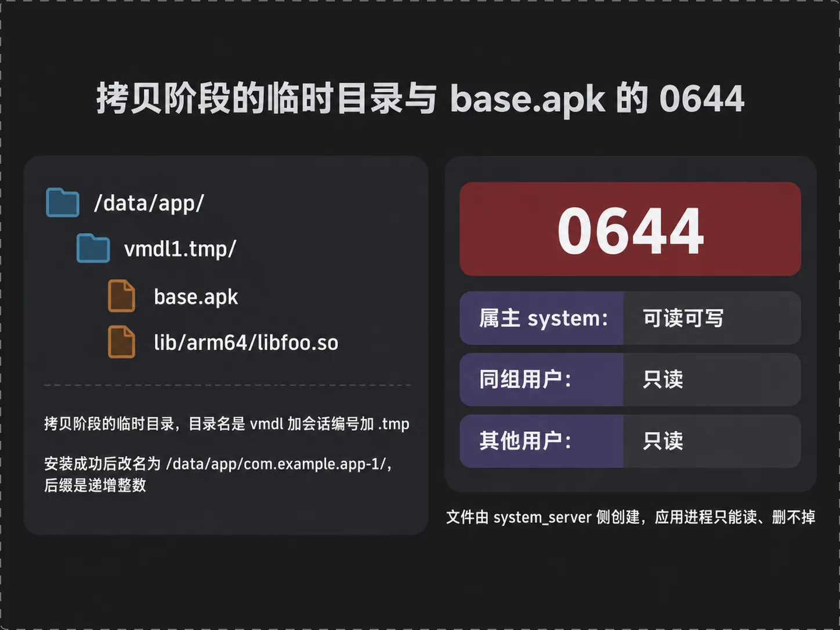Image resolution: width=840 pixels, height=630 pixels.
Task: Click the "同组用户:" label
Action: point(526,379)
